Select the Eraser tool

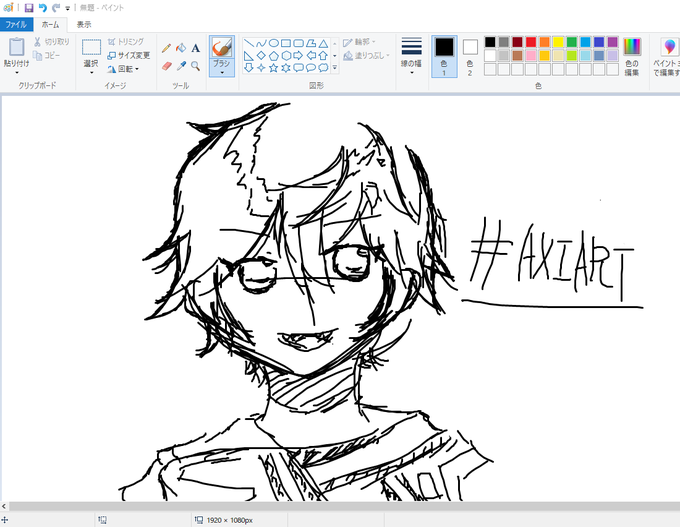click(166, 66)
